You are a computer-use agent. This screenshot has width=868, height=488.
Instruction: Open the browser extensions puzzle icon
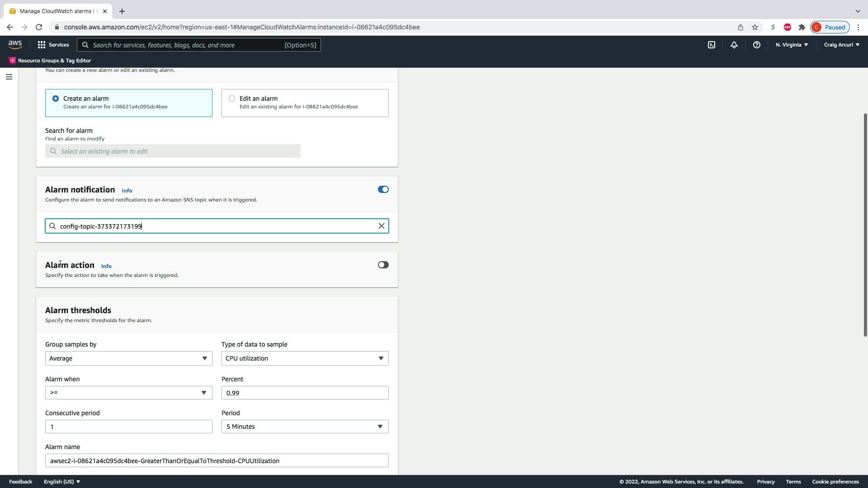(x=802, y=27)
